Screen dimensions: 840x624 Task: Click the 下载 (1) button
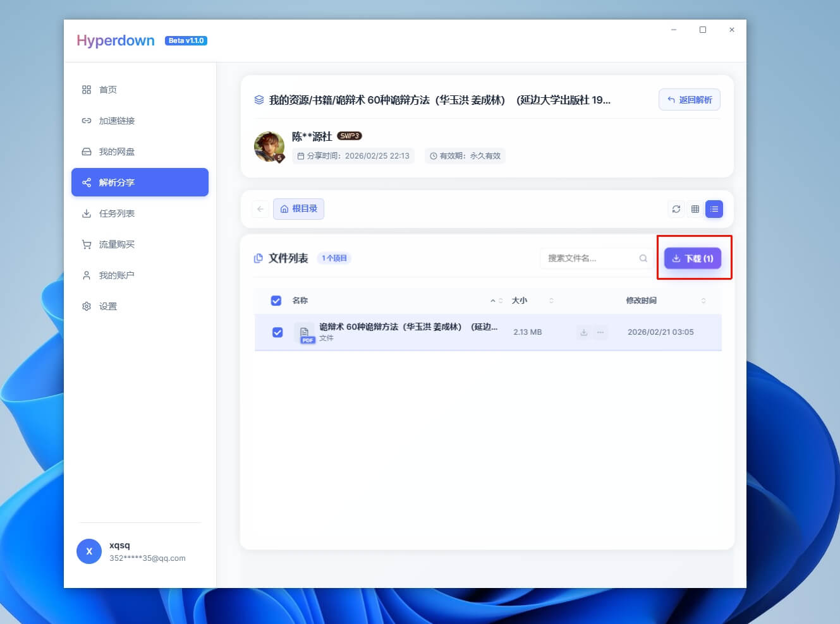tap(693, 258)
